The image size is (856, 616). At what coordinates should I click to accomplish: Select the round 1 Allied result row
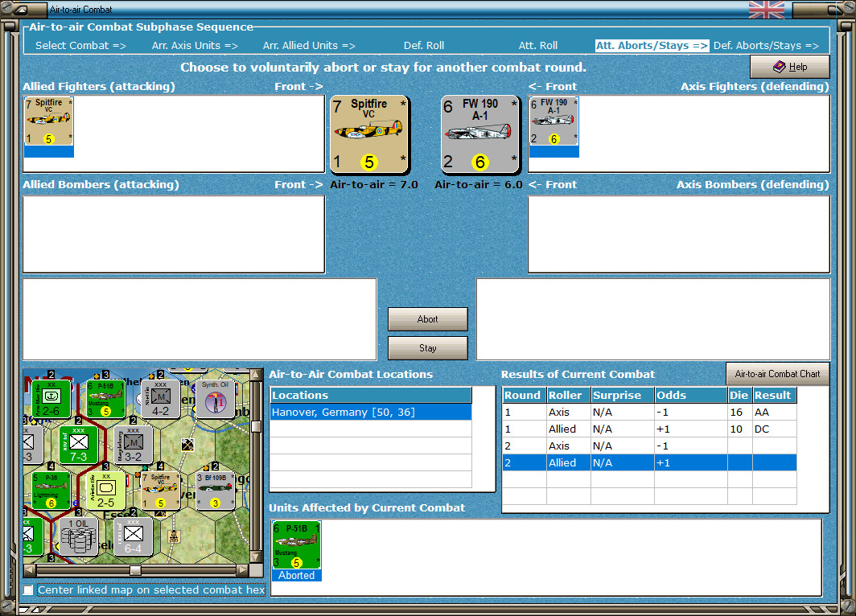(649, 429)
